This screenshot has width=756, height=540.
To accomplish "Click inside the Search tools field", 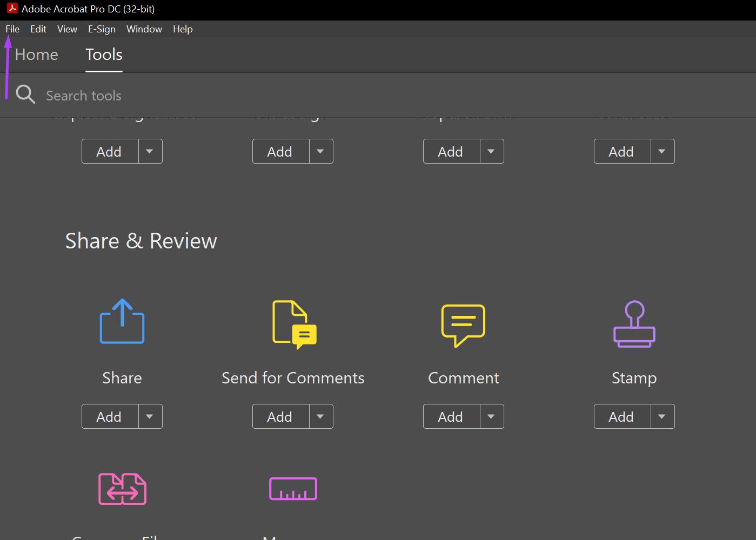I will (84, 95).
